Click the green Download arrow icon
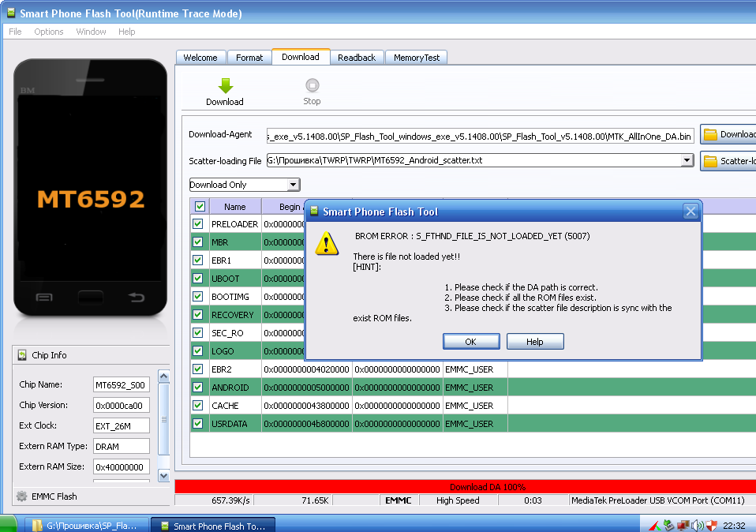The width and height of the screenshot is (756, 532). pos(225,86)
